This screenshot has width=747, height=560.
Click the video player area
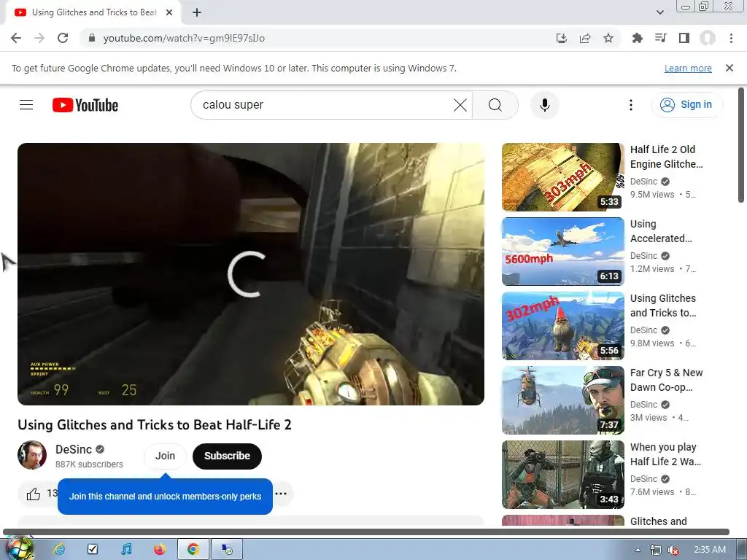coord(251,274)
